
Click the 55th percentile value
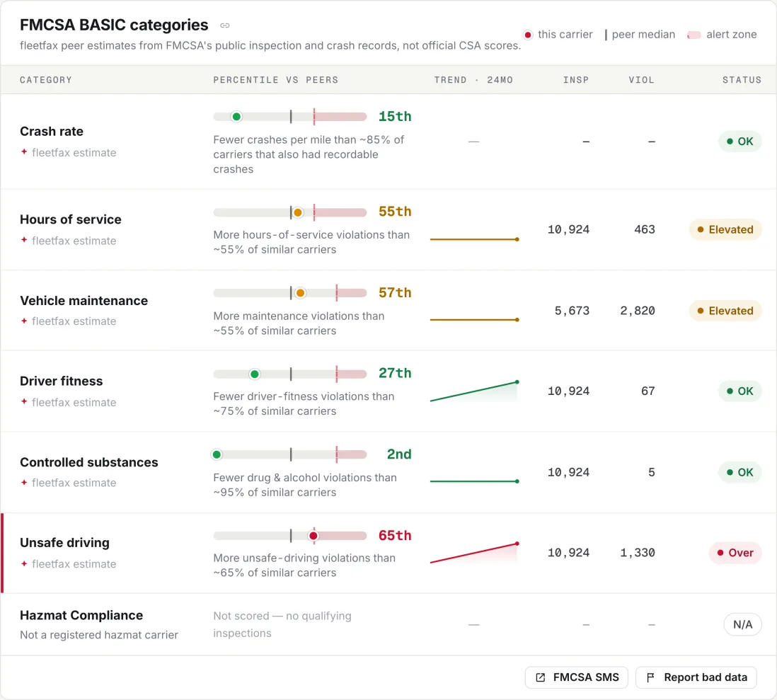tap(395, 212)
